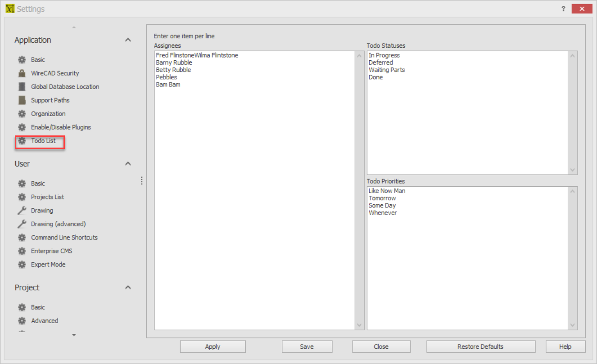Click the wrench icon for Drawing (advanced)
Screen dimensions: 597x364
22,224
